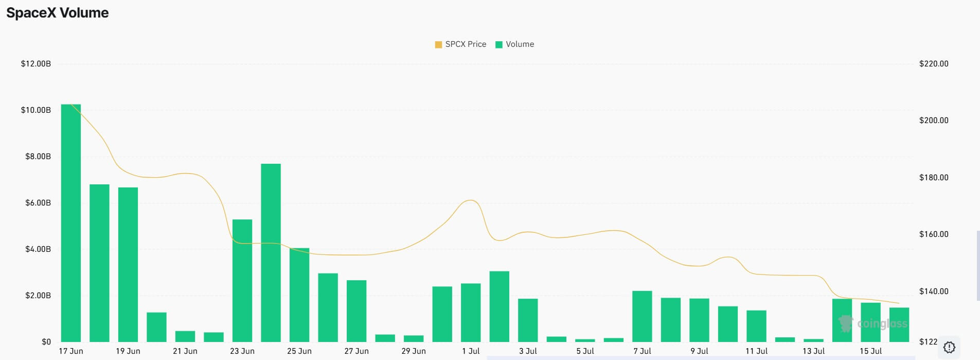The width and height of the screenshot is (980, 360).
Task: Click the 3 Jul date label
Action: tap(528, 351)
